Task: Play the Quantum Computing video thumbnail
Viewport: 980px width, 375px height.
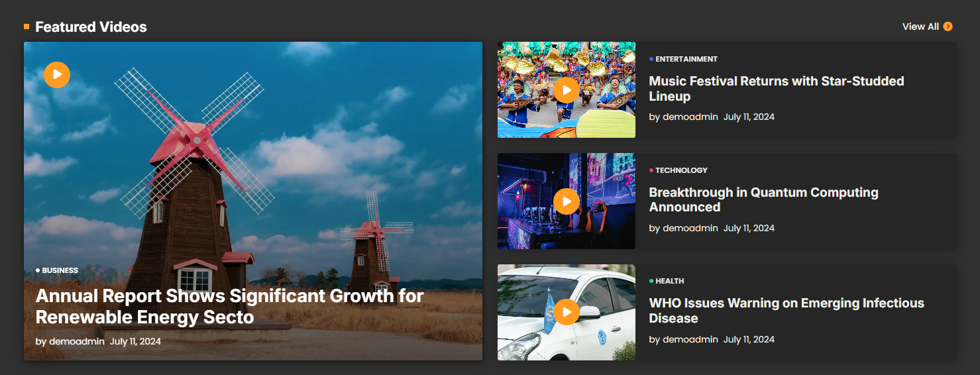Action: pyautogui.click(x=567, y=201)
